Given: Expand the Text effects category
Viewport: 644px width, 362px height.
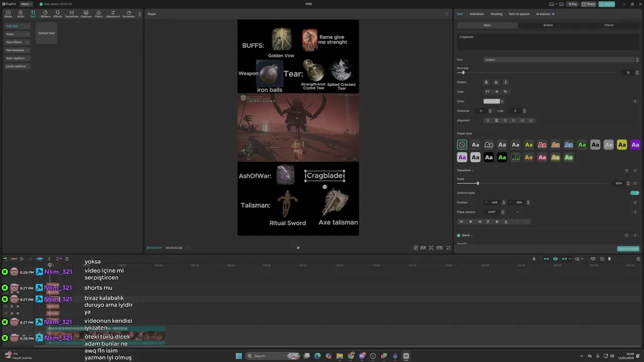Looking at the screenshot, I should [17, 42].
